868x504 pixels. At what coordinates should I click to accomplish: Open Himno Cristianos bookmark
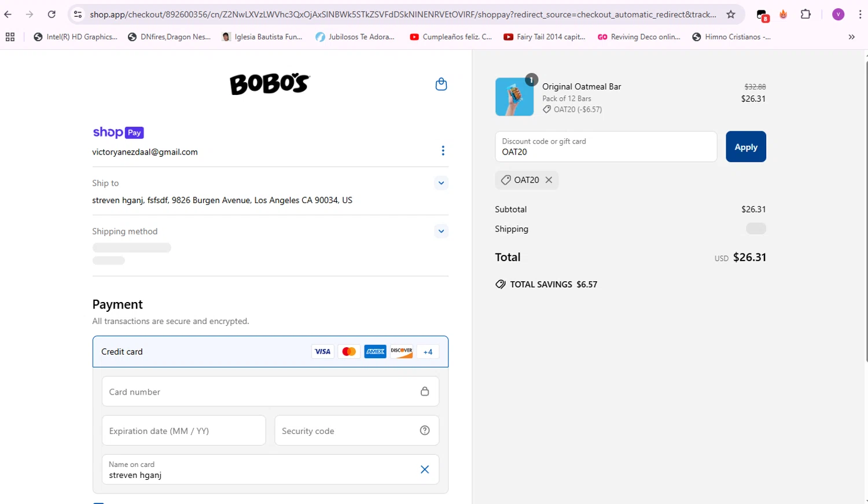click(731, 37)
